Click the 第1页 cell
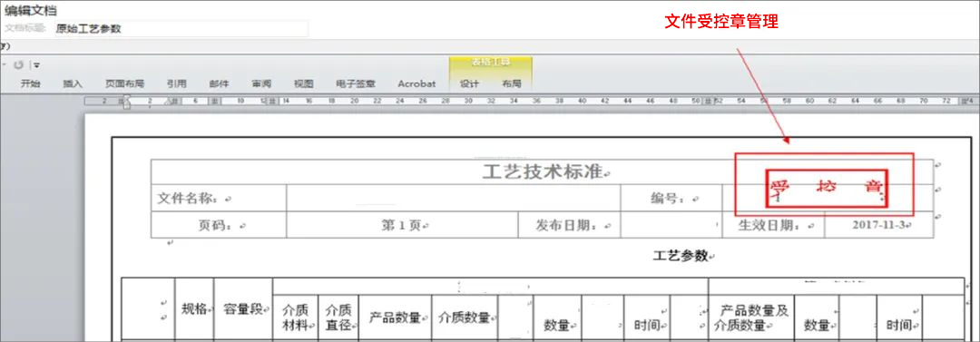This screenshot has height=342, width=980. (x=402, y=225)
